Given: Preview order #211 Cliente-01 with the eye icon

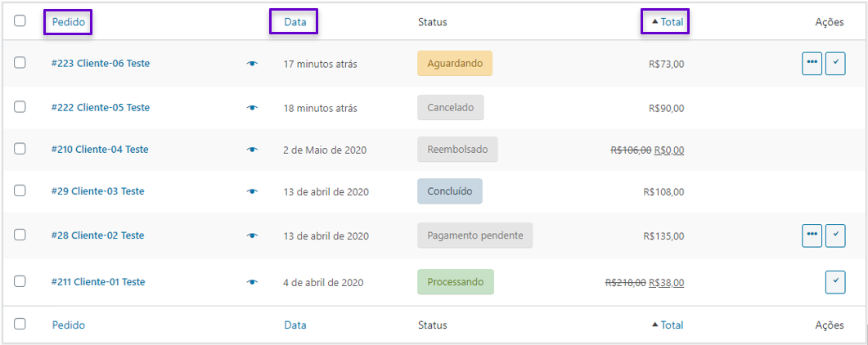Looking at the screenshot, I should [253, 282].
